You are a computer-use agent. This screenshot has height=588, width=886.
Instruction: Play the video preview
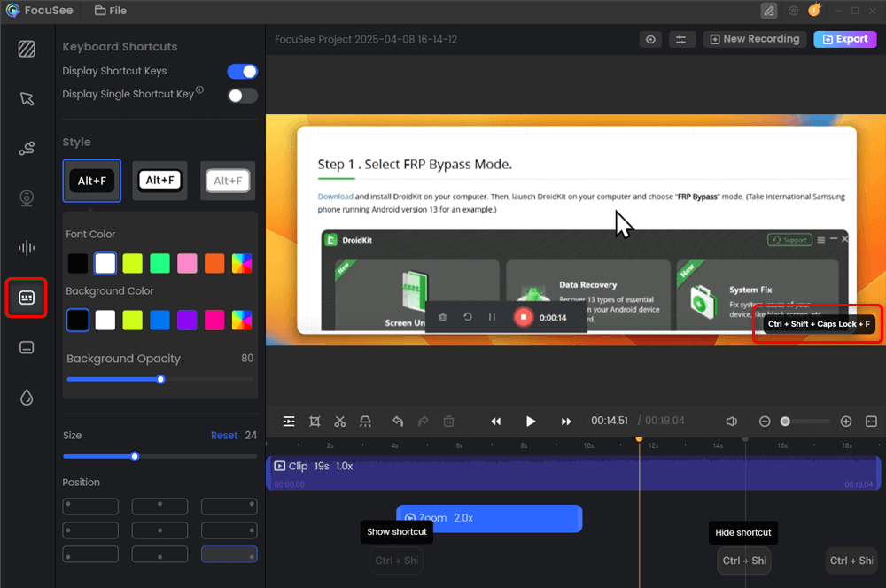point(531,422)
